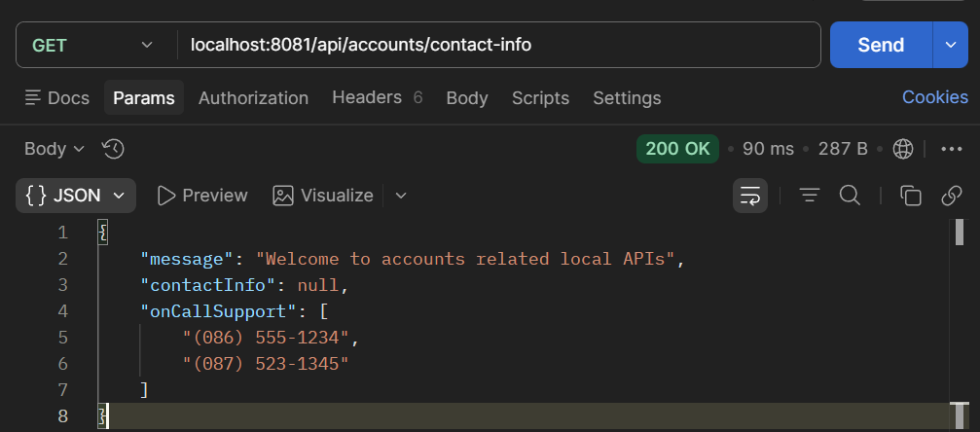
Task: Open the Headers tab
Action: coord(377,97)
